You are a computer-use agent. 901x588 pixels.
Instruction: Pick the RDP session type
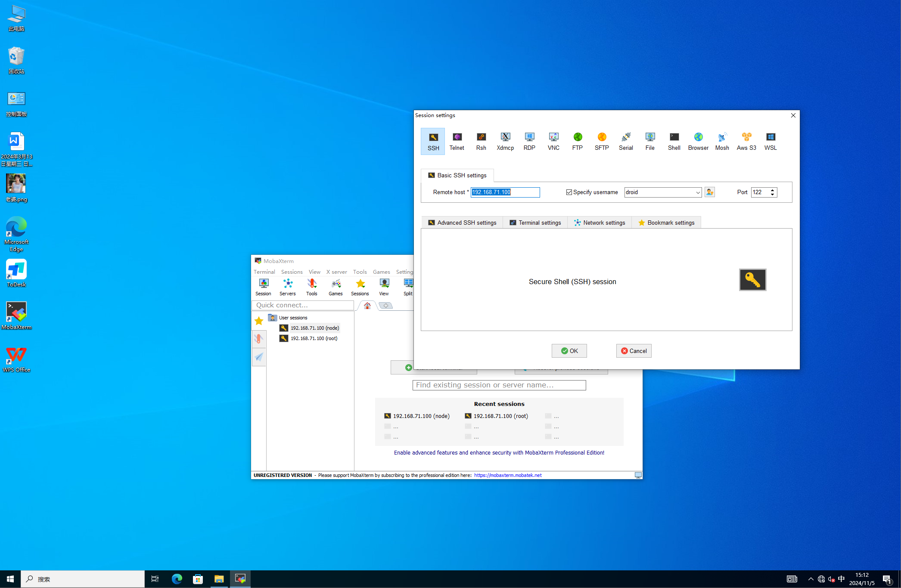click(x=529, y=141)
